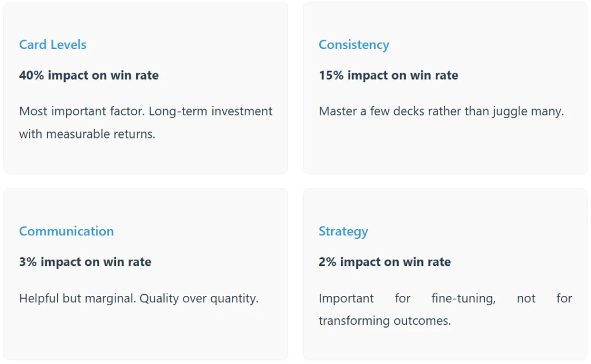Click the Strategy heading

click(343, 231)
